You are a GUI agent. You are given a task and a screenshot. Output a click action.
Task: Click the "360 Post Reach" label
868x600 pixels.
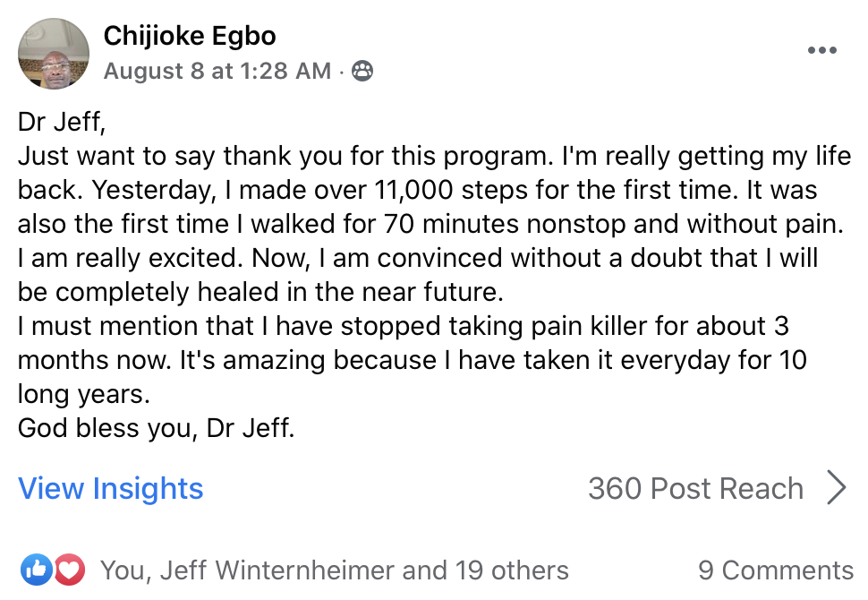point(695,489)
